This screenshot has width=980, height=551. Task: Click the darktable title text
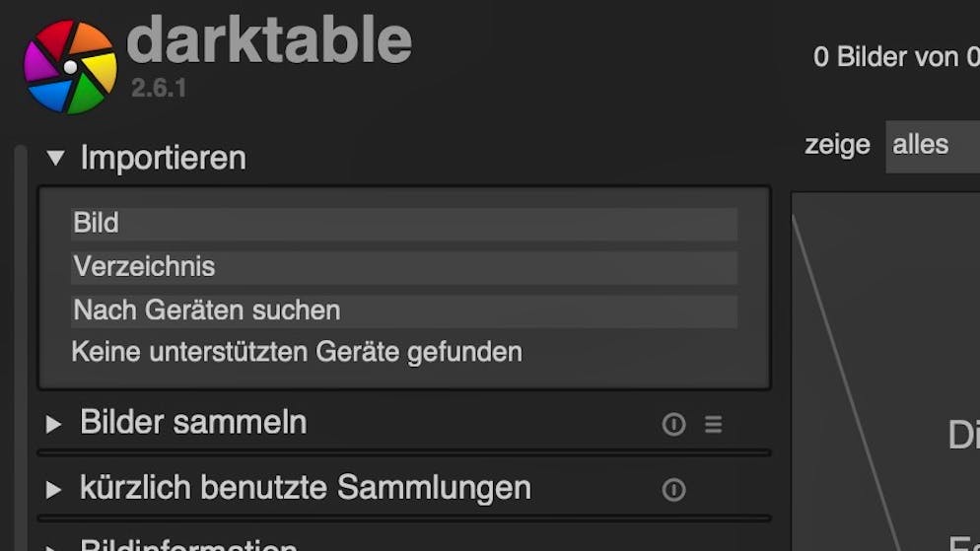click(x=269, y=41)
